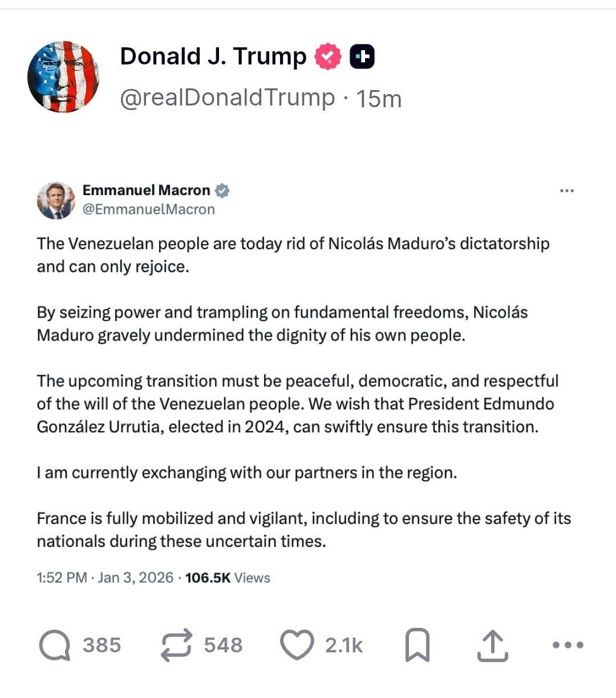
Task: Open the embedded tweet's three-dot menu
Action: (566, 191)
